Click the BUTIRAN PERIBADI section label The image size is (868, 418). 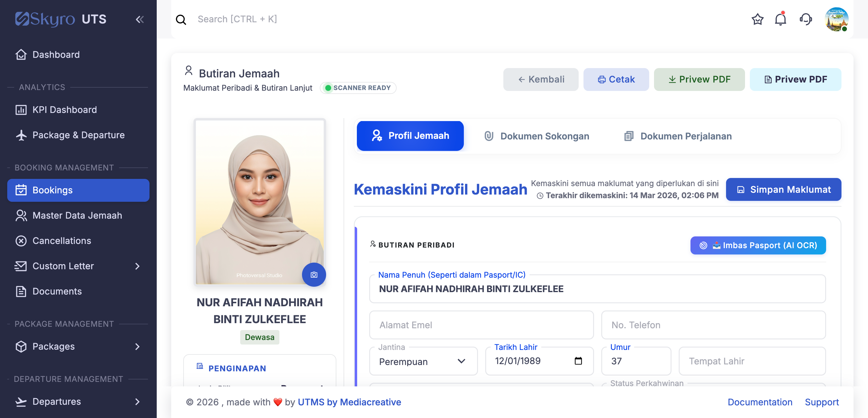click(x=416, y=245)
